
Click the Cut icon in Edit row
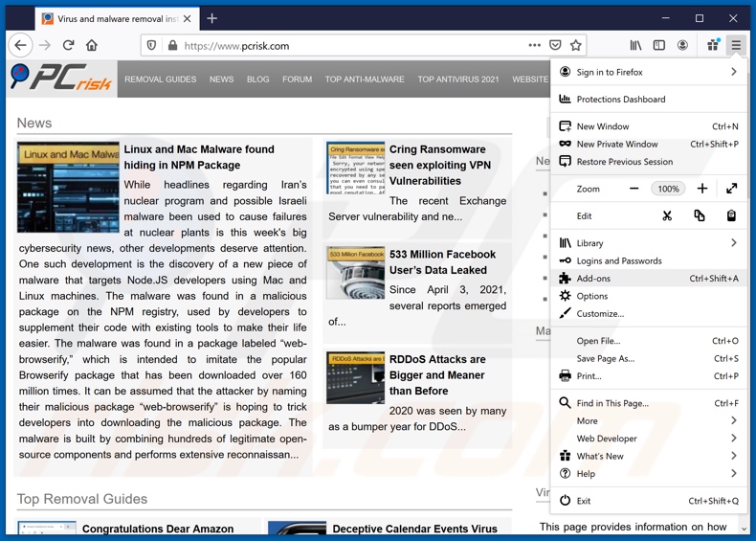coord(667,215)
